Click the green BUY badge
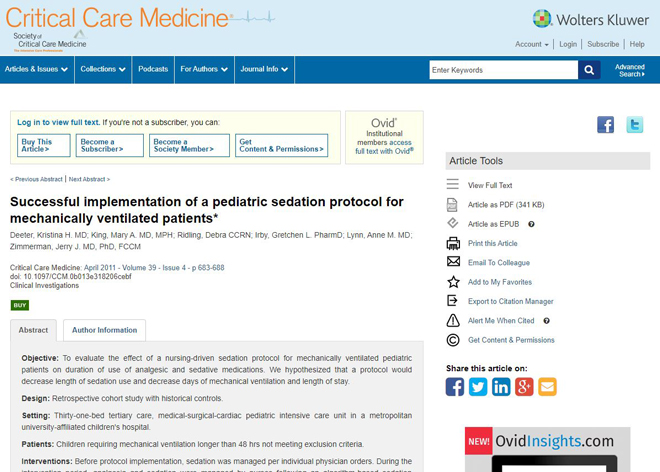 pyautogui.click(x=19, y=305)
